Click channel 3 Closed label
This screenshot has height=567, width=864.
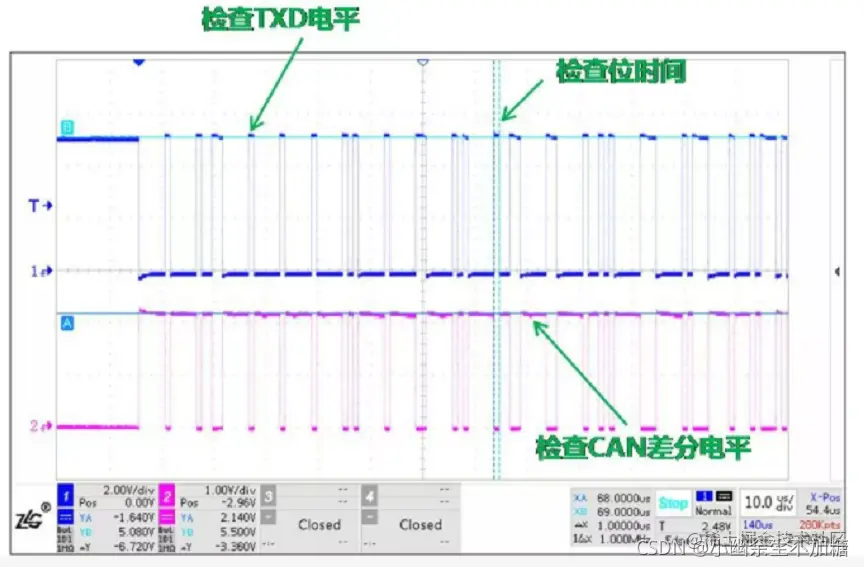(x=320, y=525)
